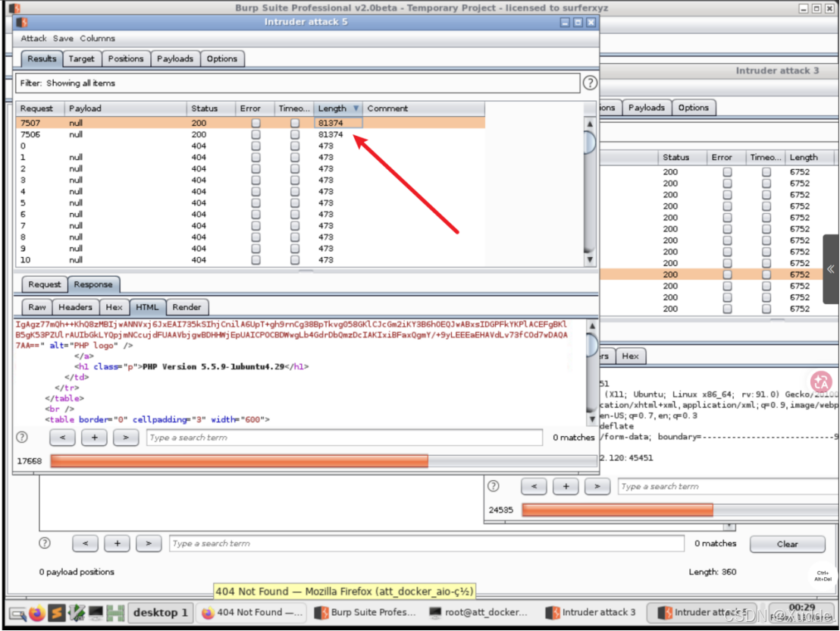Click help icon next to payload positions search

(x=45, y=544)
